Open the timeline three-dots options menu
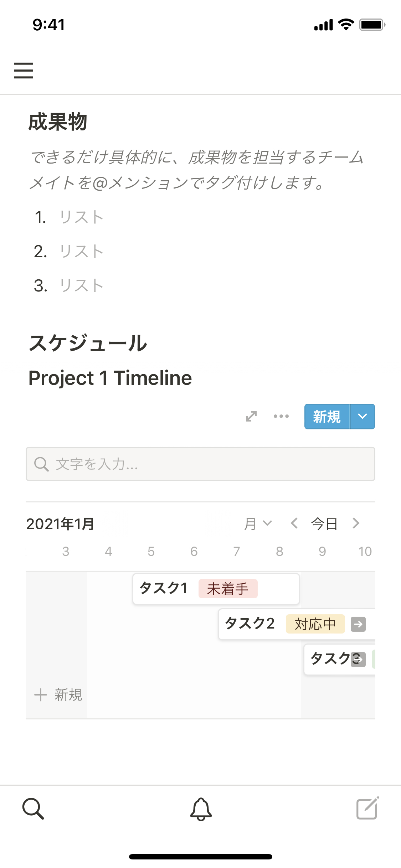 pos(281,416)
